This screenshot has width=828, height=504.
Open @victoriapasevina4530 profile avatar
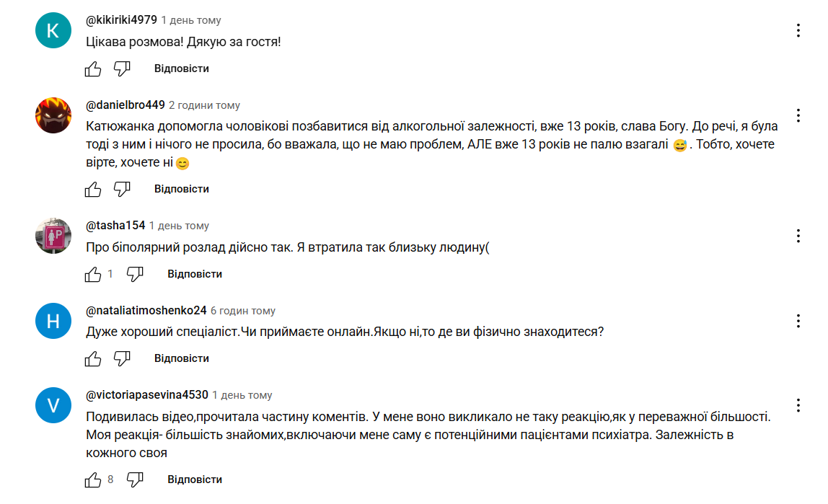(53, 405)
